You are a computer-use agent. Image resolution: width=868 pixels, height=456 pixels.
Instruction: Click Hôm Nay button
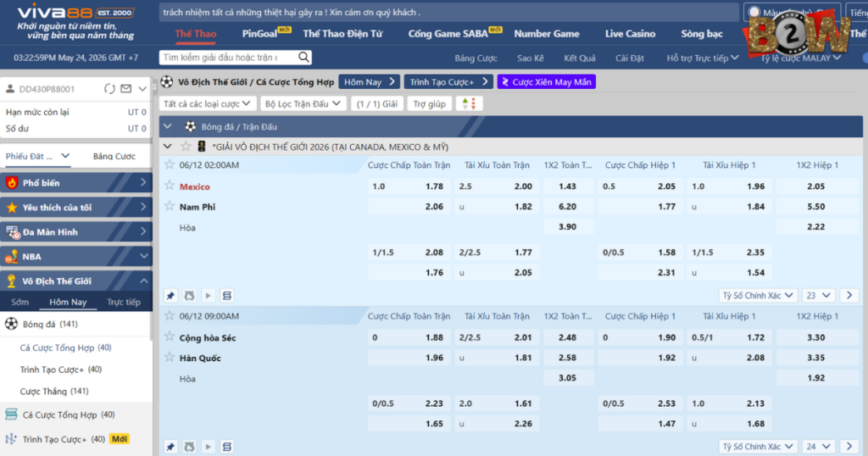(370, 82)
